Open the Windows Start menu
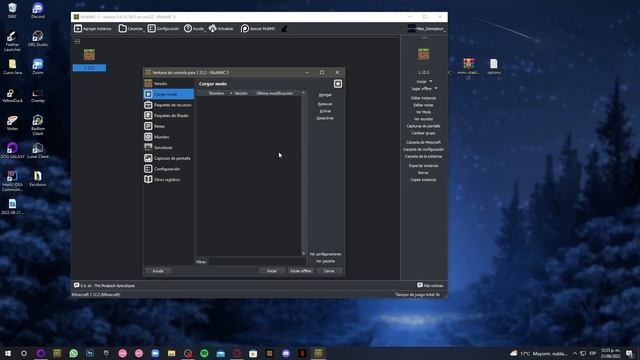Screen dimensions: 640x360 click(x=8, y=353)
